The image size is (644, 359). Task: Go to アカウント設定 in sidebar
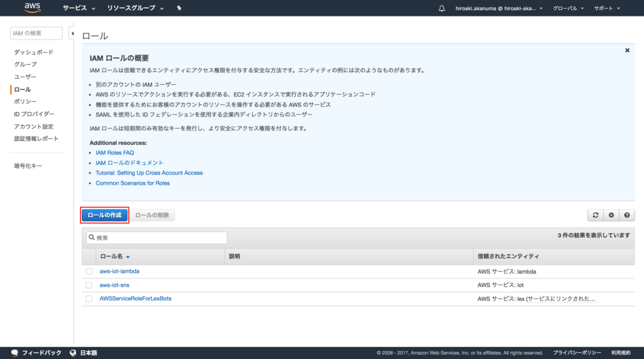[34, 126]
